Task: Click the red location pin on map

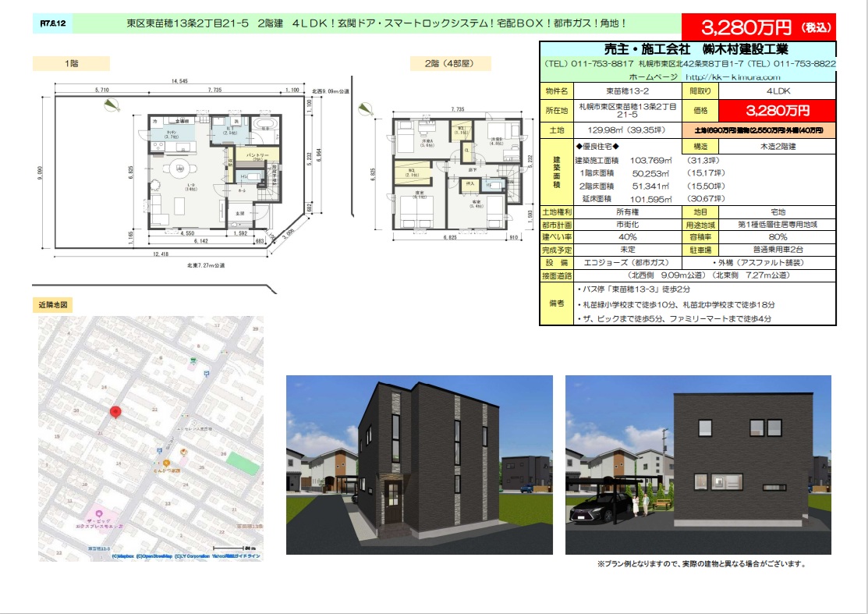Action: (115, 412)
